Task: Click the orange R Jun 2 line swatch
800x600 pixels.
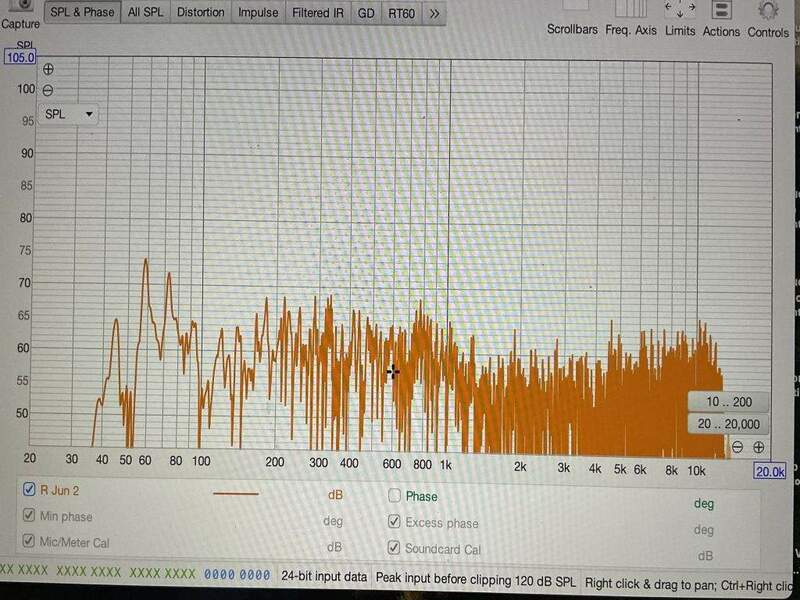Action: pyautogui.click(x=236, y=493)
